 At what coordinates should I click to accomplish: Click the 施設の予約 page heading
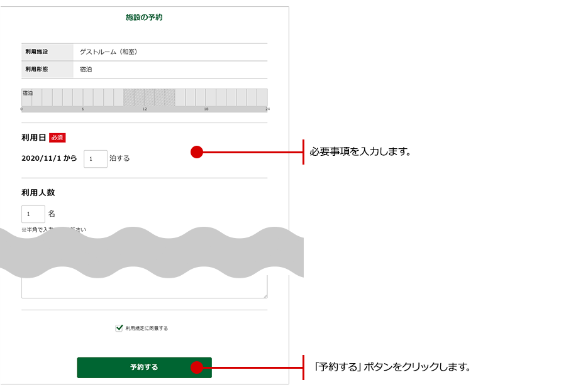144,18
